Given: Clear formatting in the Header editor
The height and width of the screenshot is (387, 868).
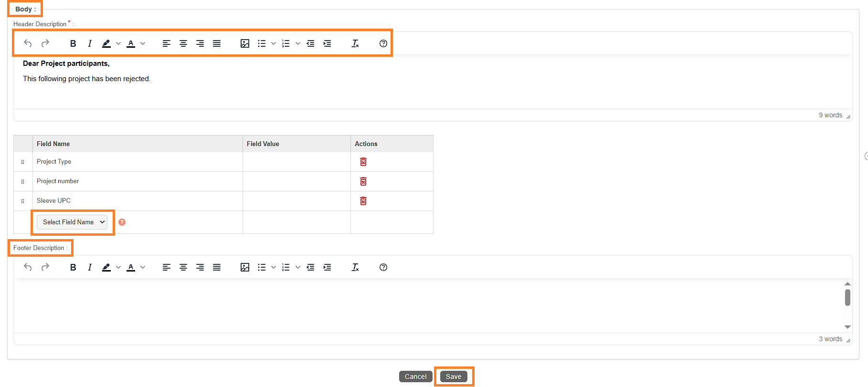Looking at the screenshot, I should pyautogui.click(x=355, y=43).
